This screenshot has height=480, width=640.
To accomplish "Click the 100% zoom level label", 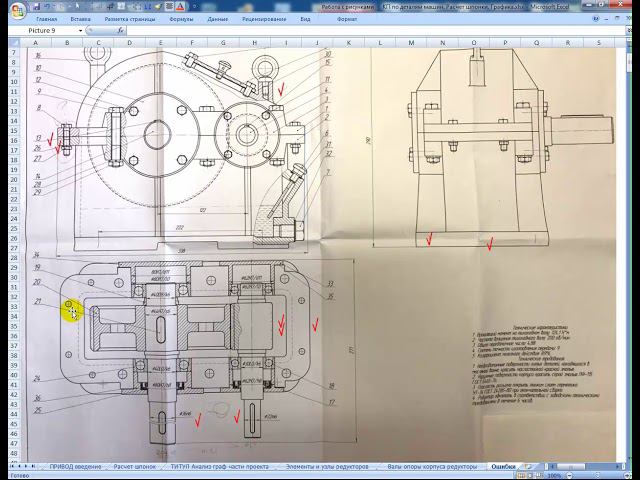I will (554, 476).
